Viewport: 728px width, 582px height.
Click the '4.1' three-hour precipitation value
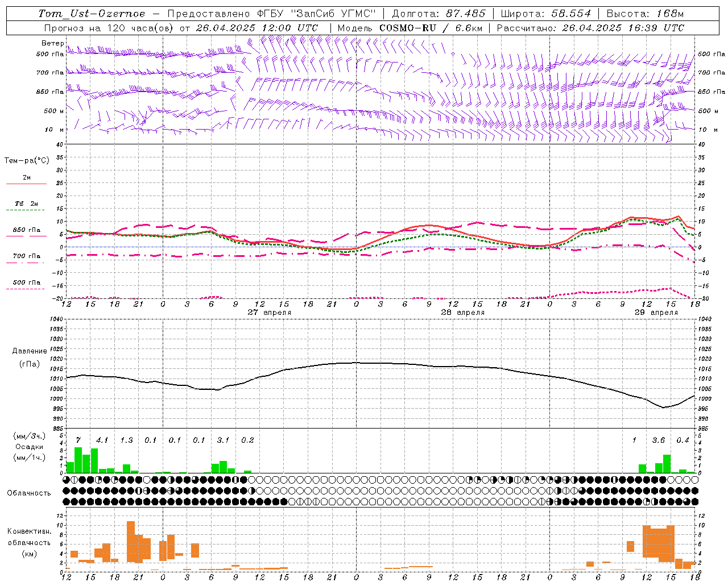(102, 440)
